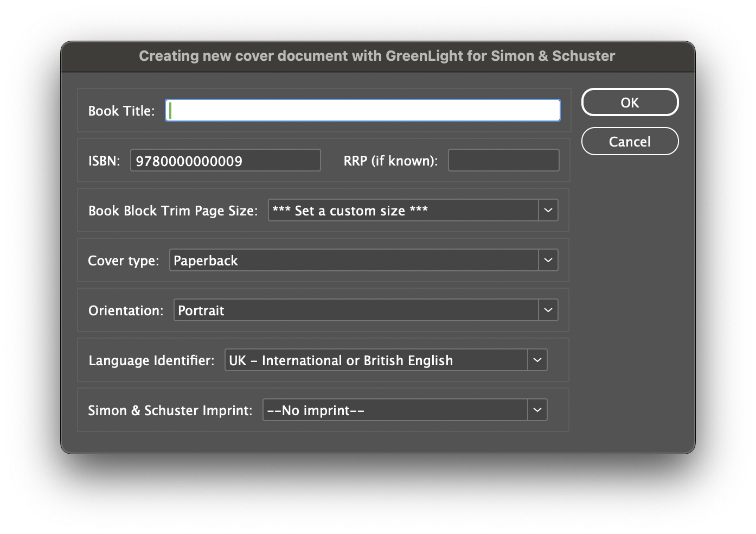Open the Book Block Trim Page Size combo box

coord(403,211)
